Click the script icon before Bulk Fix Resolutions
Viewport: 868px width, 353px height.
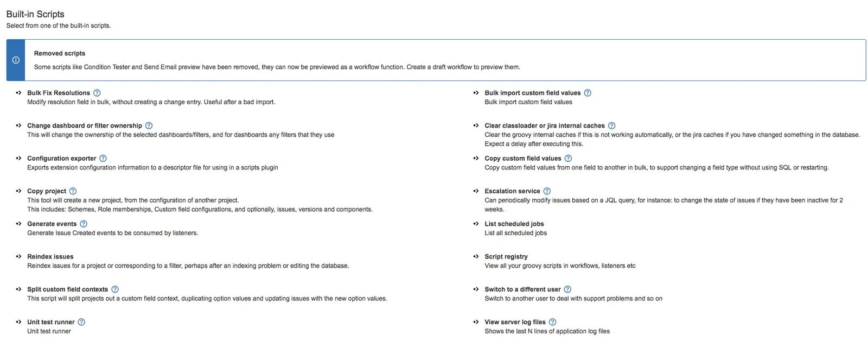coord(18,93)
